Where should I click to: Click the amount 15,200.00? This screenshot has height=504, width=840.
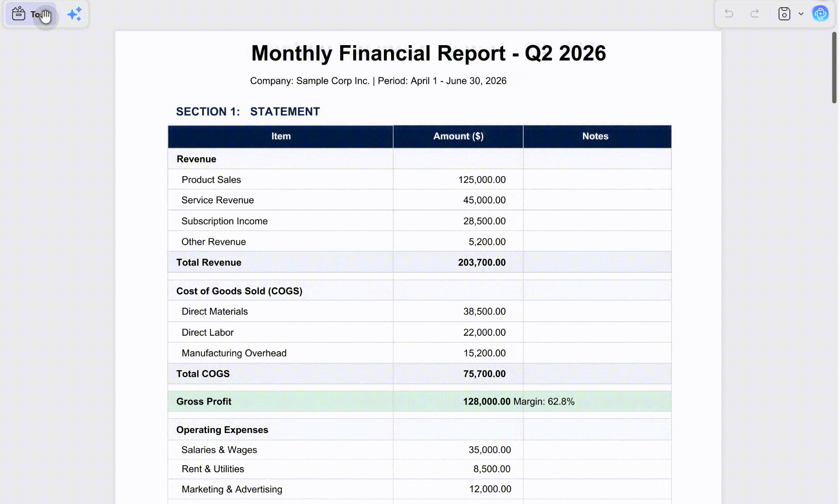(x=484, y=353)
